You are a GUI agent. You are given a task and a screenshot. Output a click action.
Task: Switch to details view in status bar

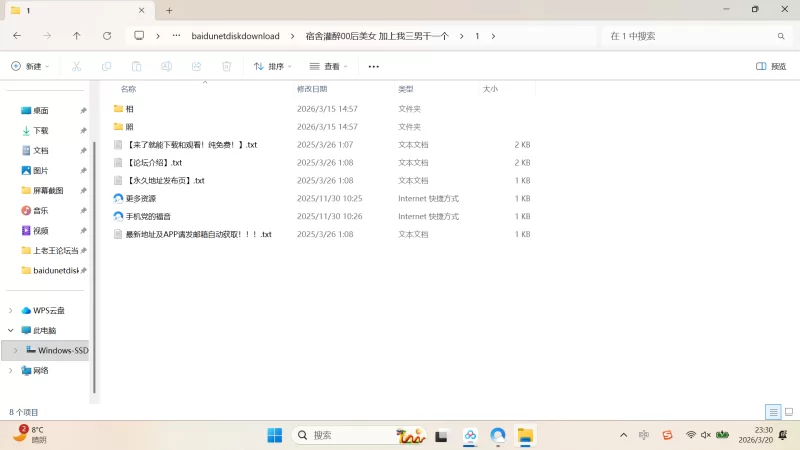(x=772, y=412)
